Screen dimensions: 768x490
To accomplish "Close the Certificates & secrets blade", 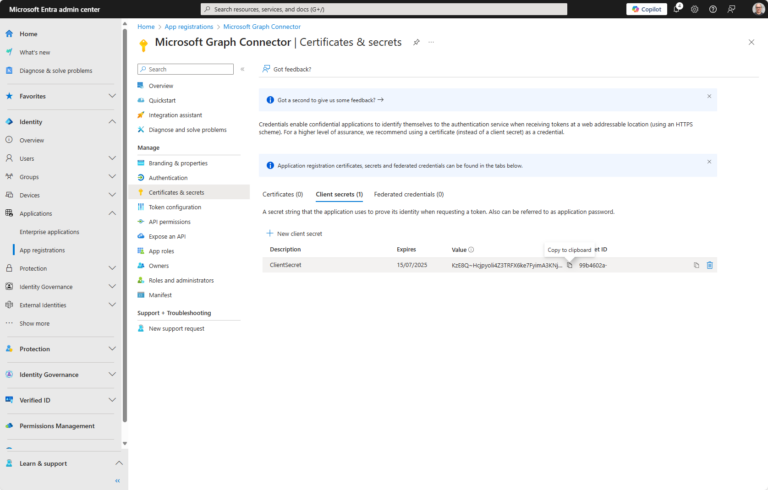I will [x=751, y=42].
